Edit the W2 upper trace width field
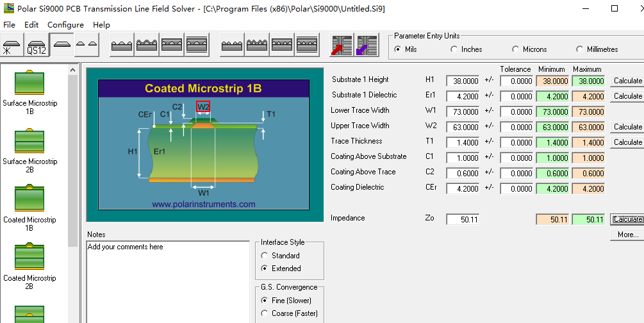This screenshot has height=323, width=644. [x=463, y=127]
